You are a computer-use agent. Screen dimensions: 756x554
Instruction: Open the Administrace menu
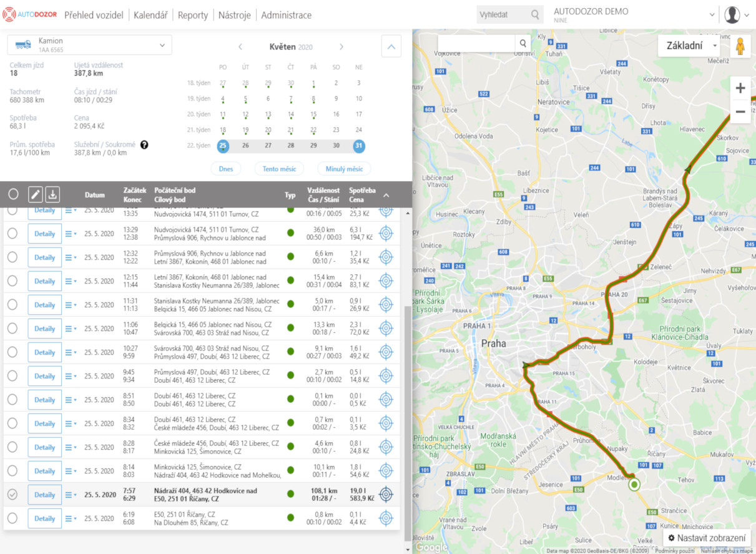pyautogui.click(x=286, y=15)
